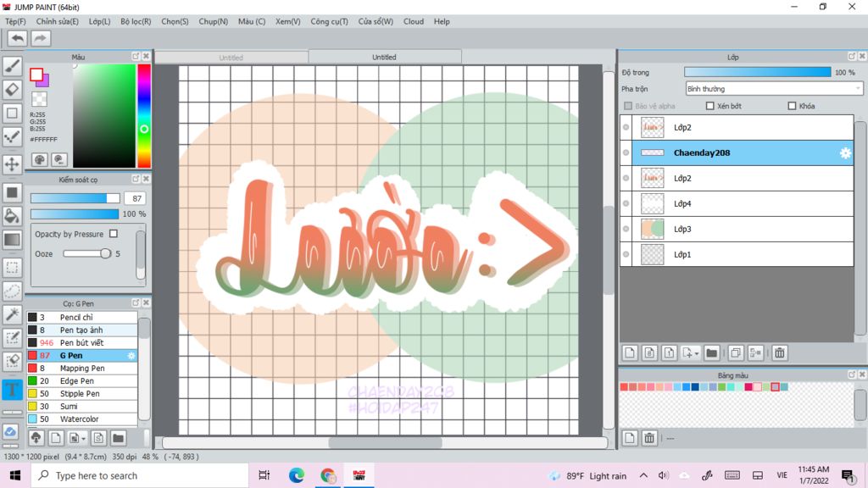The image size is (868, 488).
Task: Select the Mapping Pen brush
Action: [x=82, y=368]
